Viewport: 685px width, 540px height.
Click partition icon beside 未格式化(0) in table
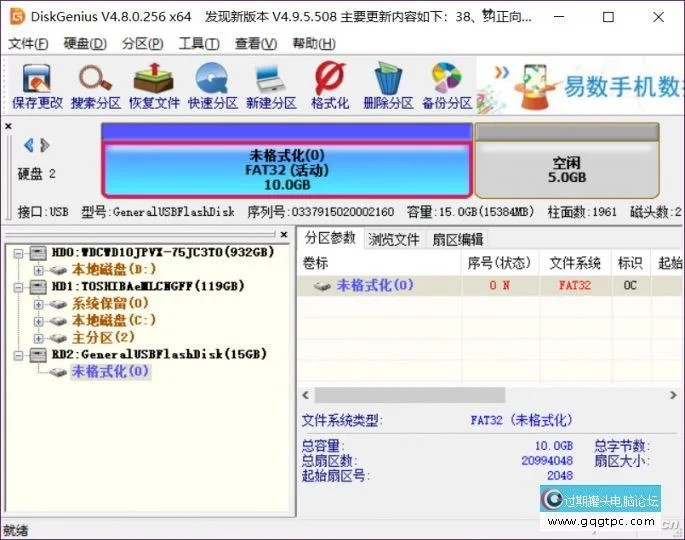point(322,286)
